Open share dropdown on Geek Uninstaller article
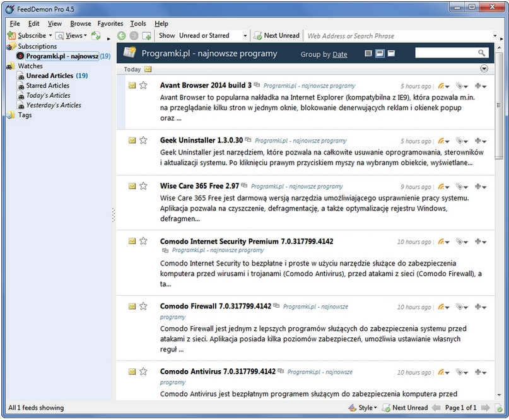The height and width of the screenshot is (420, 509). coord(443,141)
